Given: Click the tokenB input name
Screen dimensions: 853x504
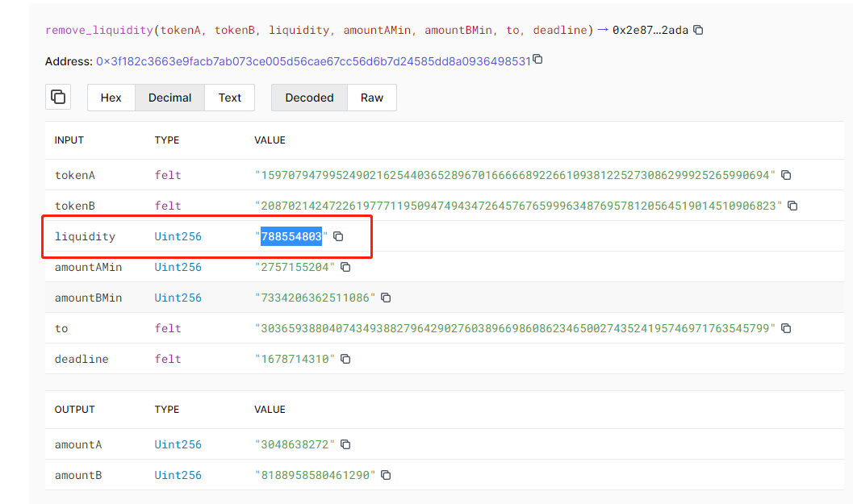Looking at the screenshot, I should (75, 206).
